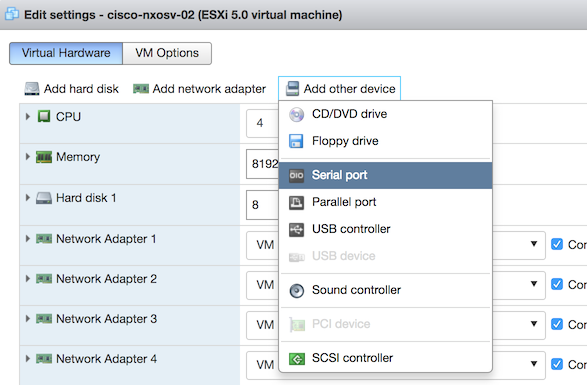Uncheck Network Adapter 1 Connect checkbox

coord(557,244)
